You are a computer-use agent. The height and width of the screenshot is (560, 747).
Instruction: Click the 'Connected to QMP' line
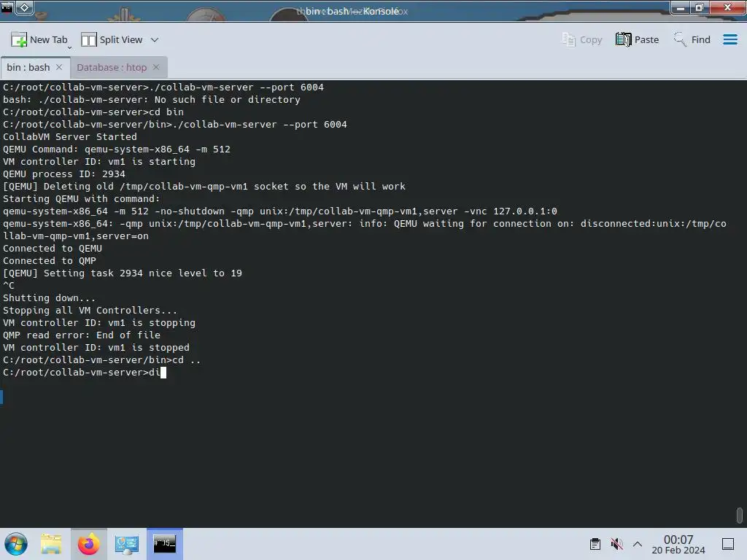(49, 260)
